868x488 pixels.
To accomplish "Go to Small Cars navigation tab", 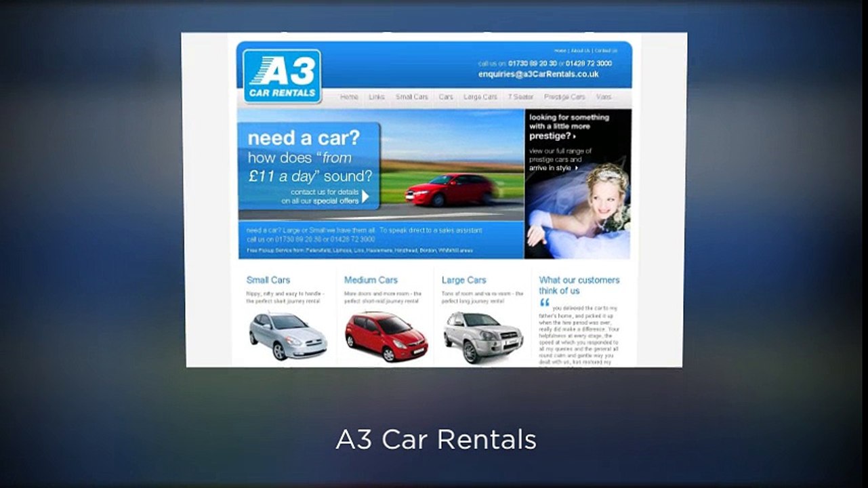I will [x=412, y=97].
